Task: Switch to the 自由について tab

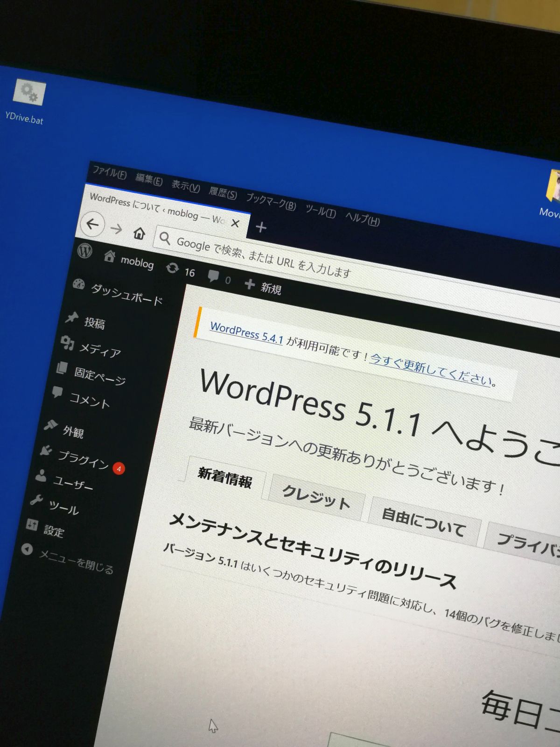Action: click(424, 522)
